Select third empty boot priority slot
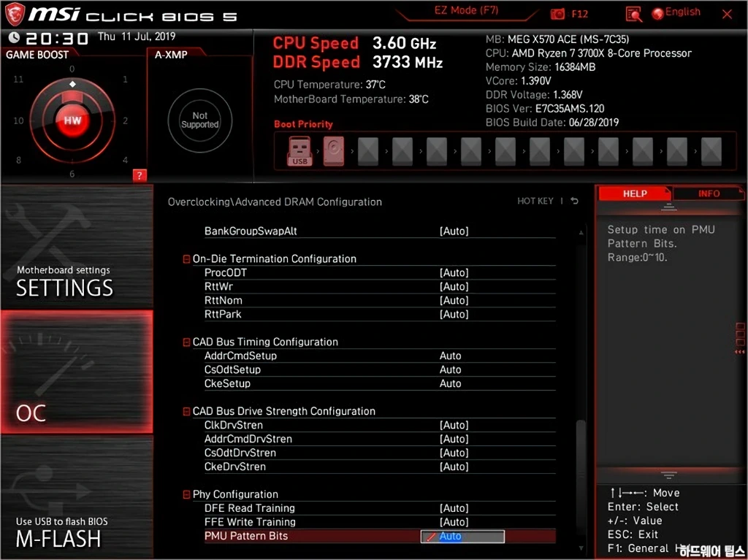Viewport: 748px width, 560px height. click(x=437, y=151)
